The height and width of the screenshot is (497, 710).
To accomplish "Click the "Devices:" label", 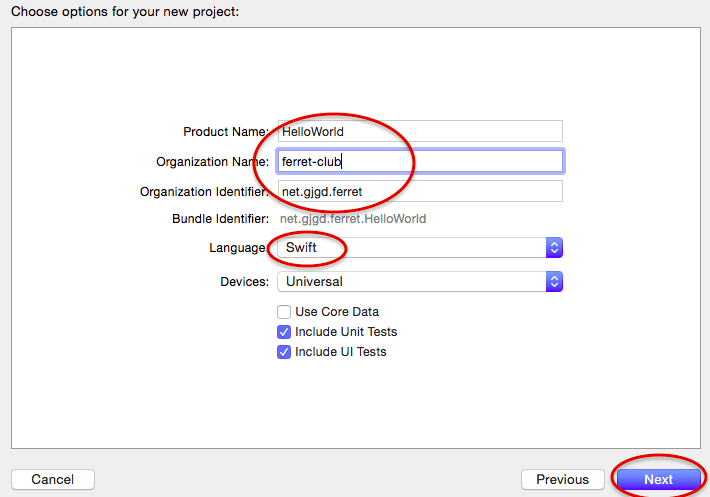I will (x=244, y=282).
